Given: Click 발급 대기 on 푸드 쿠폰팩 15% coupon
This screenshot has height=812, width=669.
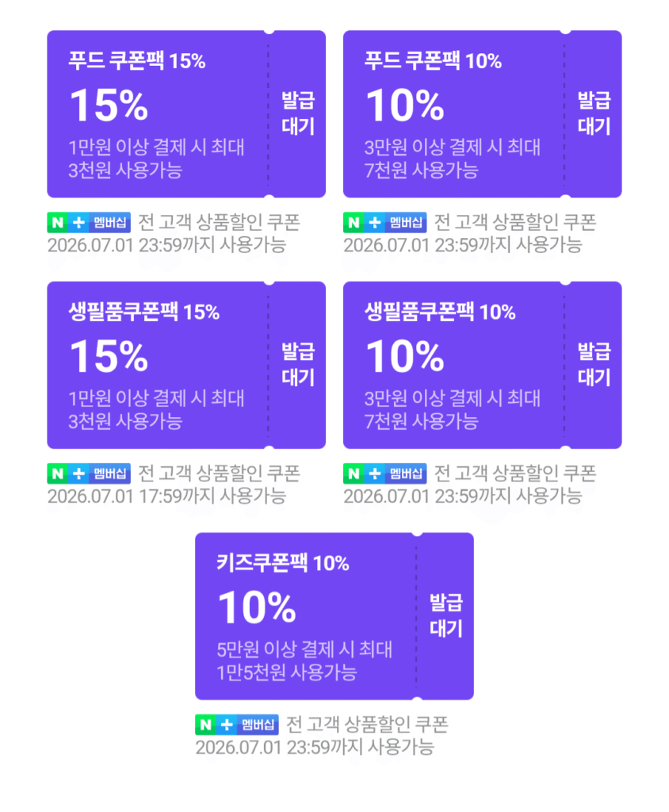Looking at the screenshot, I should [298, 113].
